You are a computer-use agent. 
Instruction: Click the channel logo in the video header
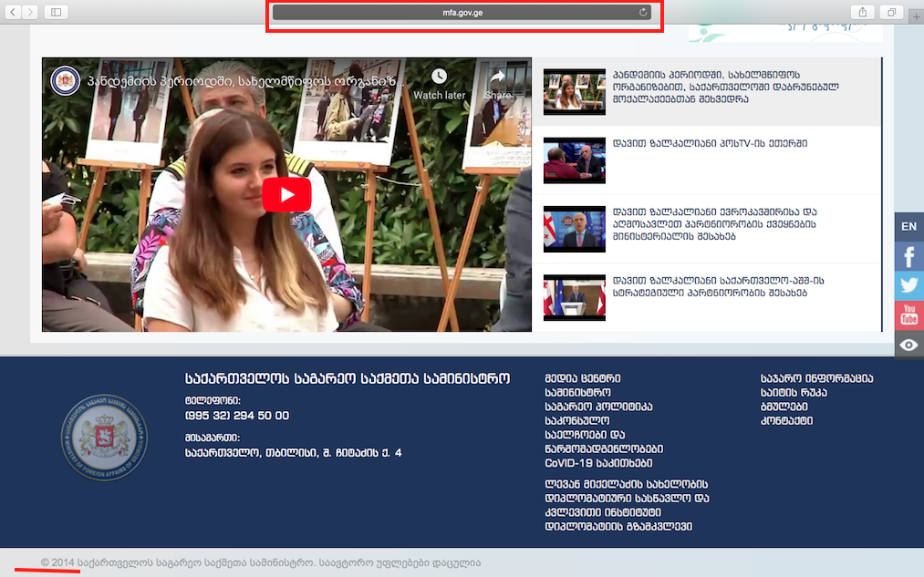coord(65,81)
